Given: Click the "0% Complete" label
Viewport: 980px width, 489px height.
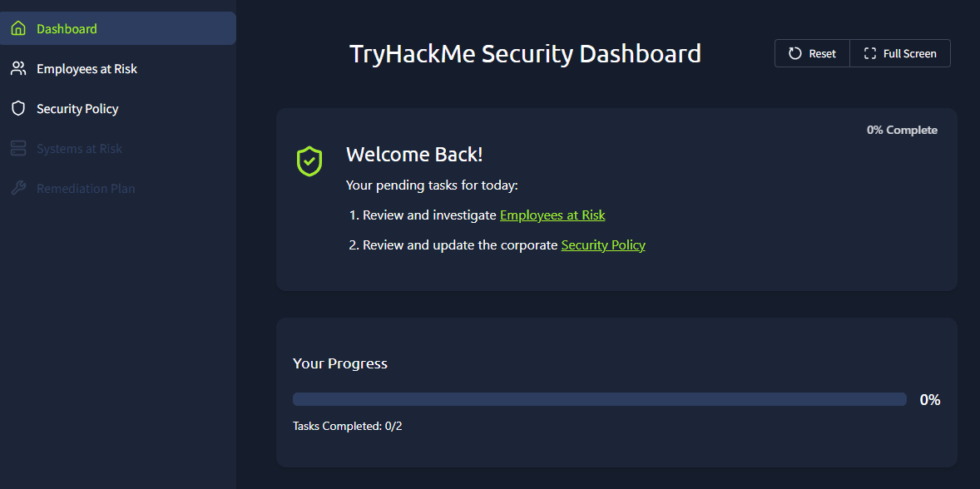Looking at the screenshot, I should pyautogui.click(x=902, y=130).
